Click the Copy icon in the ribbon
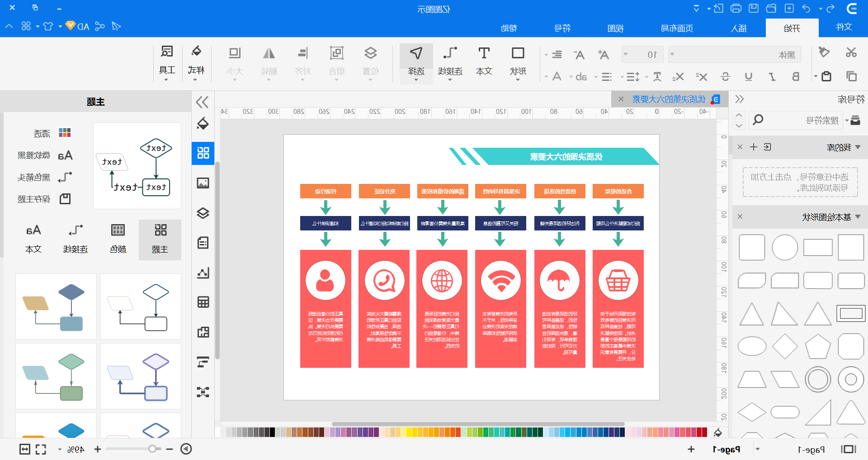The width and height of the screenshot is (868, 460). (851, 76)
